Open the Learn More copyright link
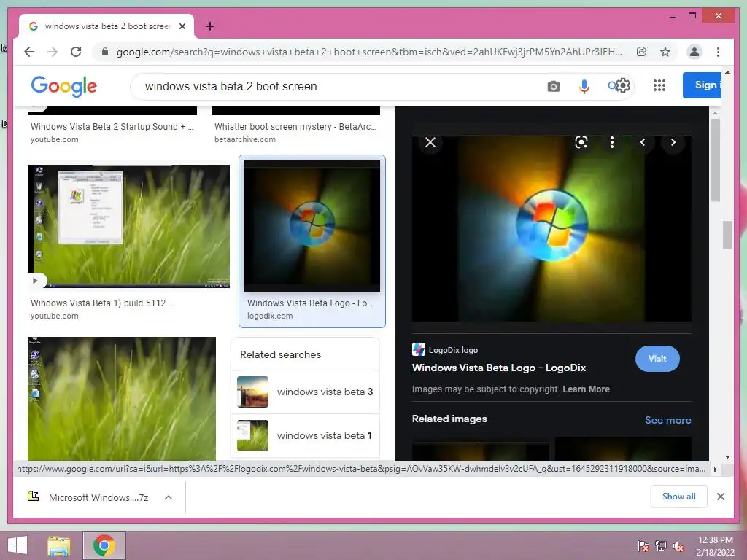Viewport: 747px width, 560px height. (x=586, y=389)
